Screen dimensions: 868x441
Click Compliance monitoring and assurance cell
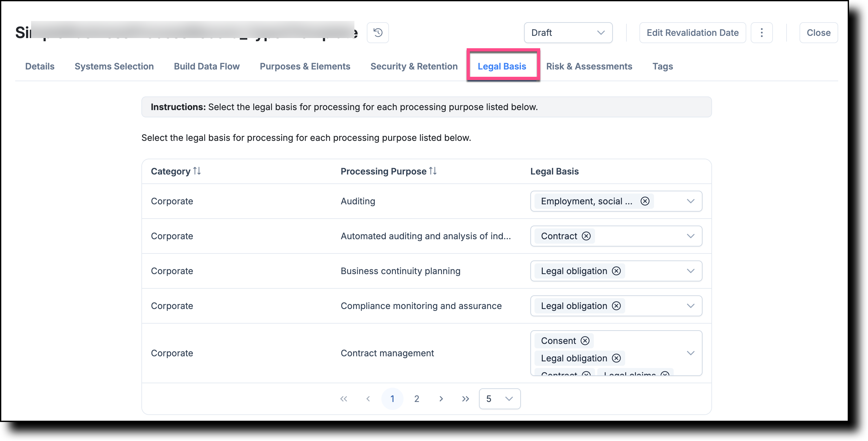pos(421,306)
